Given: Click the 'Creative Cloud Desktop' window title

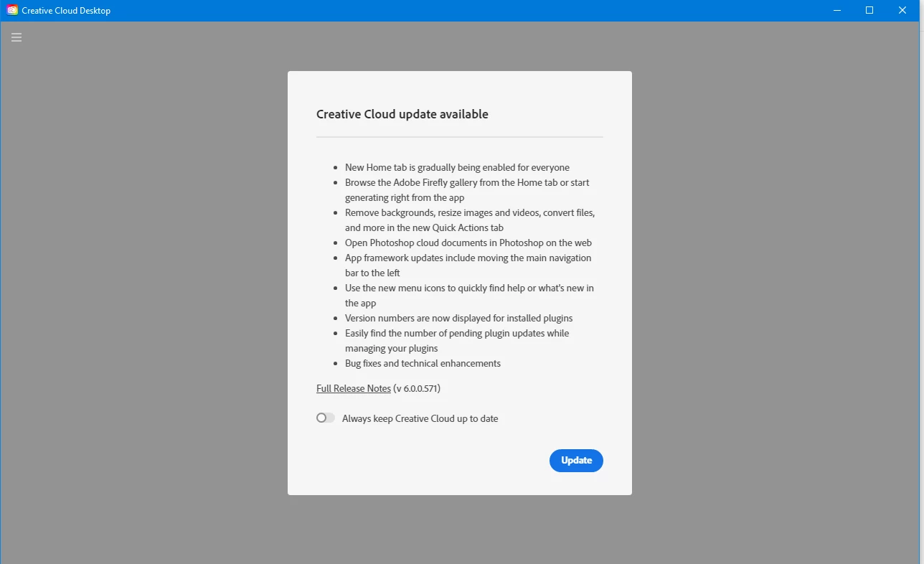Looking at the screenshot, I should (x=66, y=11).
